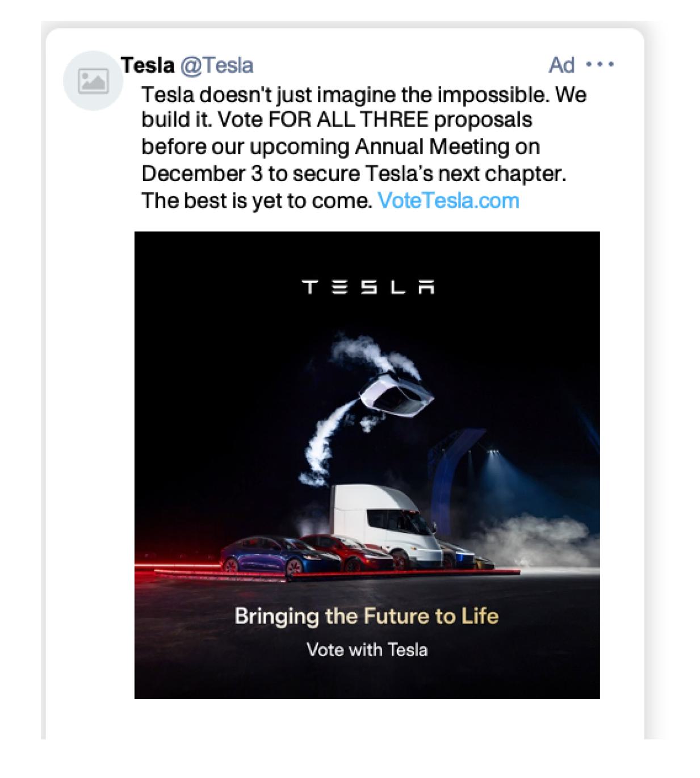The image size is (700, 778).
Task: Open the three-dot more options menu
Action: click(x=600, y=65)
